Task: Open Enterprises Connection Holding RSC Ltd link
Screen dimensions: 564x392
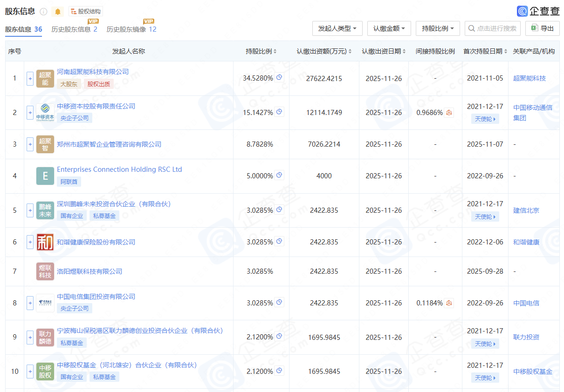Action: click(x=119, y=169)
